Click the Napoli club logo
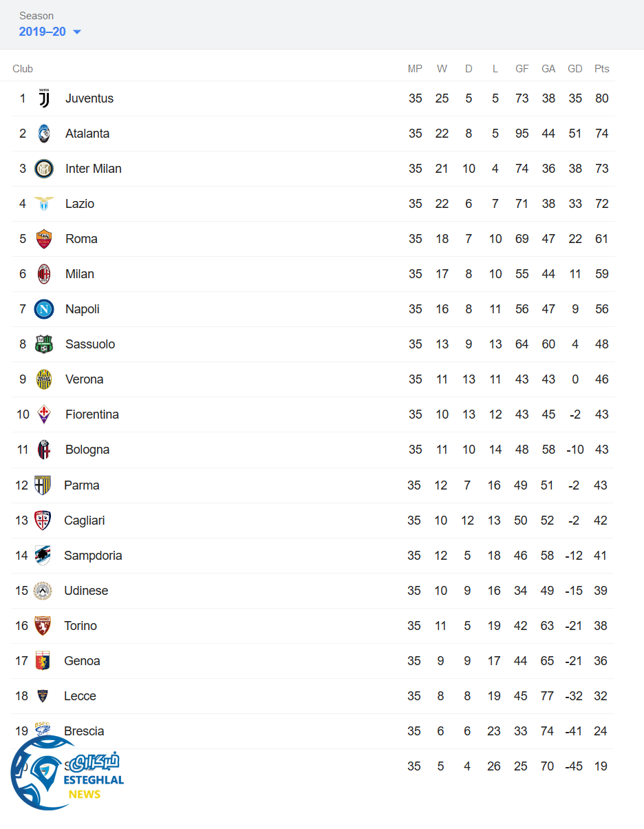This screenshot has width=644, height=829. [x=44, y=309]
